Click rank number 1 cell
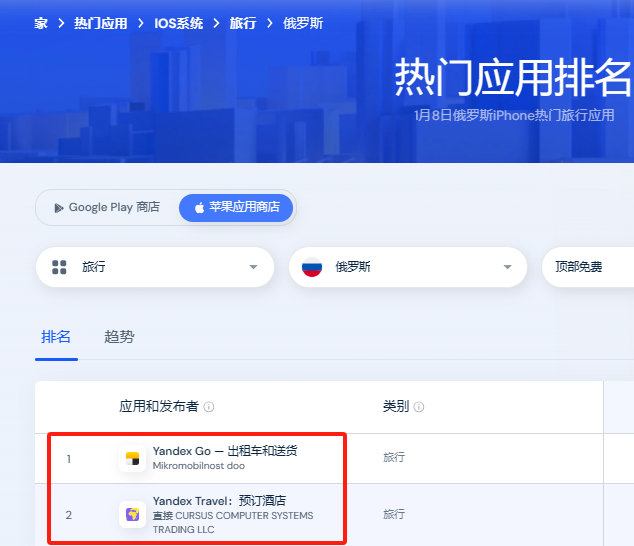 tap(69, 459)
